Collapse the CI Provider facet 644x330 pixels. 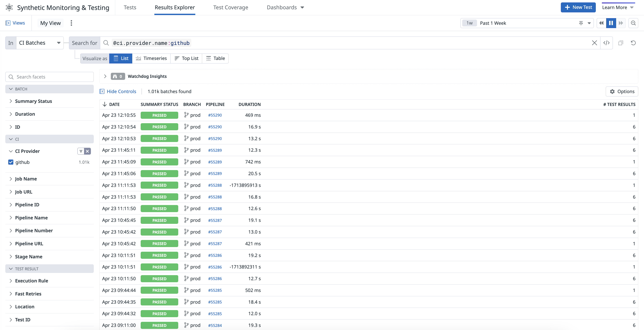point(11,151)
